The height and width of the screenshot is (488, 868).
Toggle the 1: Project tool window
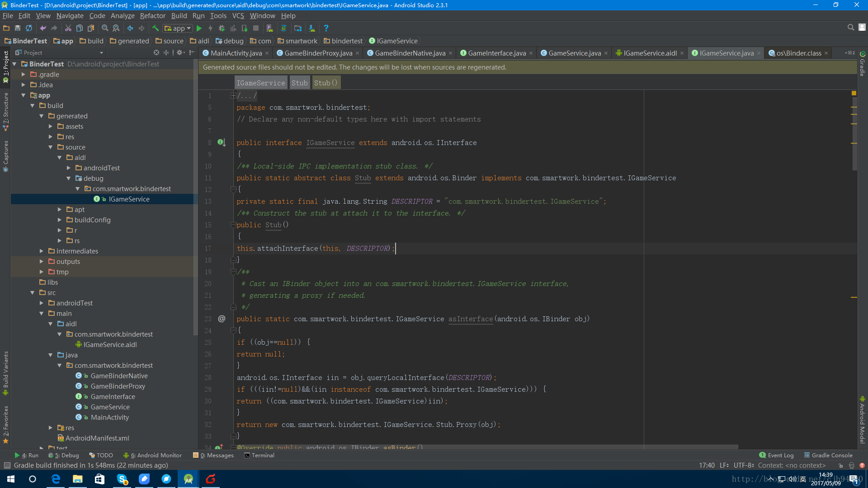(5, 66)
